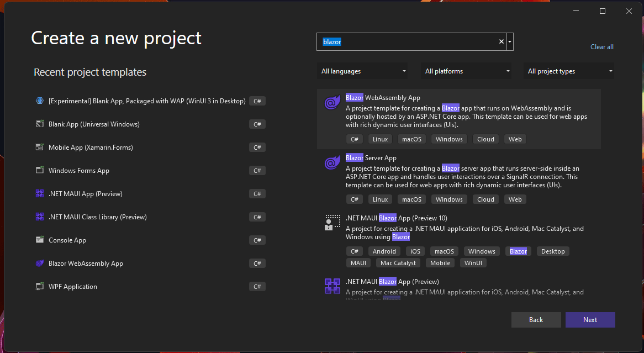Open the All project types filter dropdown
Viewport: 644px width, 353px height.
tap(569, 71)
